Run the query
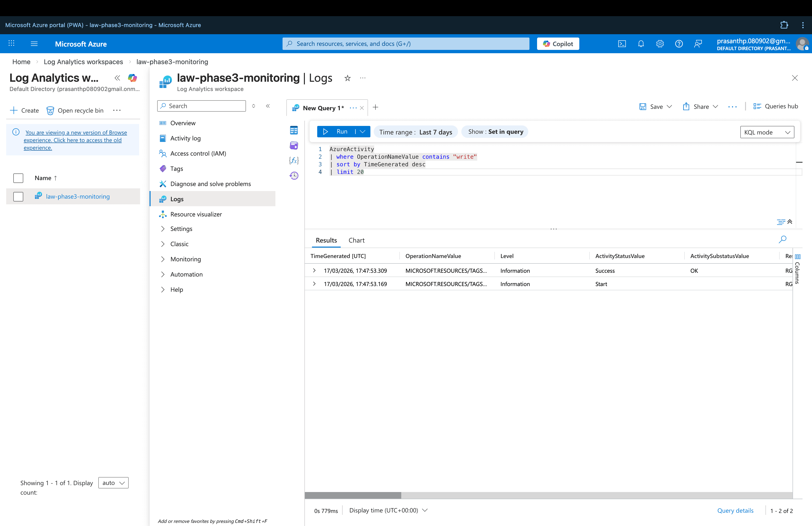The height and width of the screenshot is (526, 812). click(336, 132)
